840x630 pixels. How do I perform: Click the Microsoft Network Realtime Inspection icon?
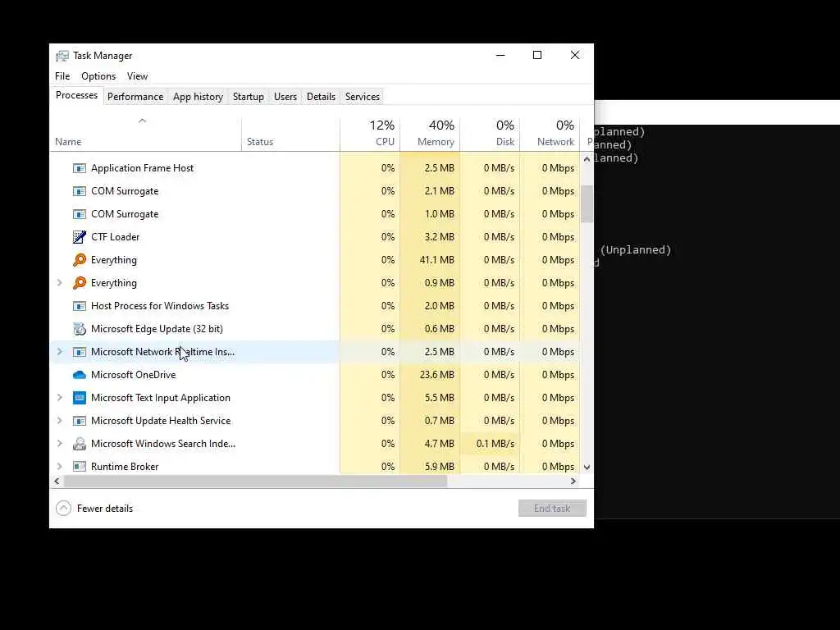click(80, 352)
